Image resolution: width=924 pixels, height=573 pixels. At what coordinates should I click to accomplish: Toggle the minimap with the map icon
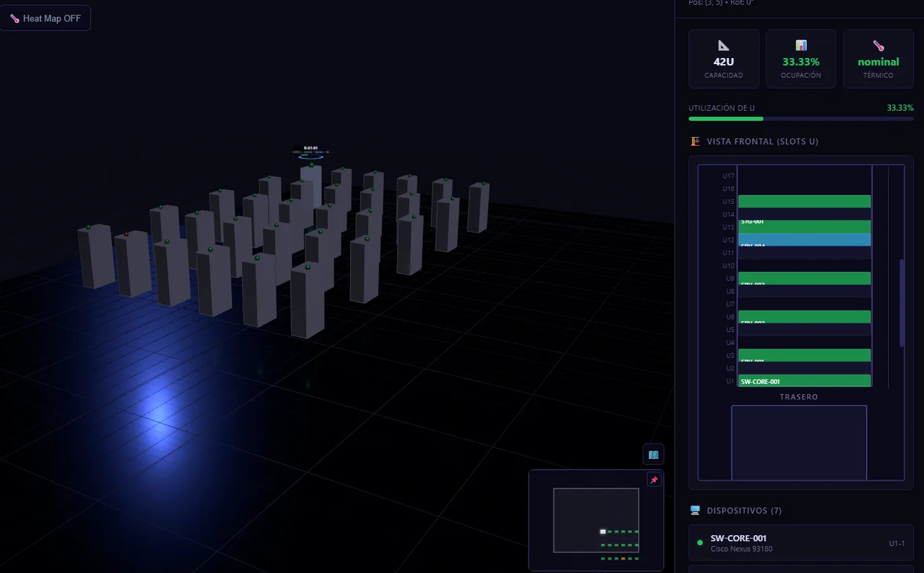pos(654,455)
